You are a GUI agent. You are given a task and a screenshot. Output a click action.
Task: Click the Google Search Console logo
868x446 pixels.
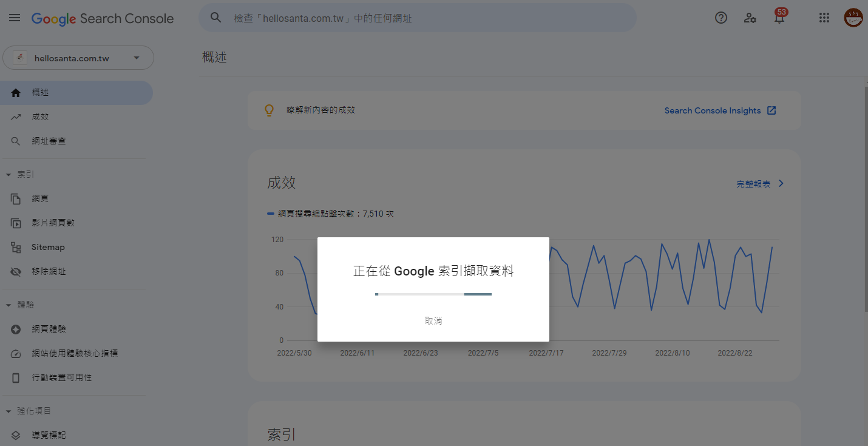(x=103, y=19)
